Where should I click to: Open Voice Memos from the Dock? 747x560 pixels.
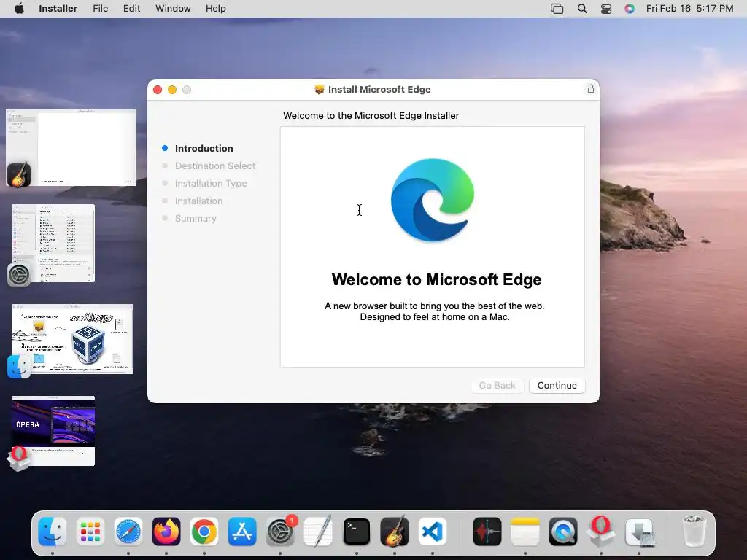(x=487, y=532)
